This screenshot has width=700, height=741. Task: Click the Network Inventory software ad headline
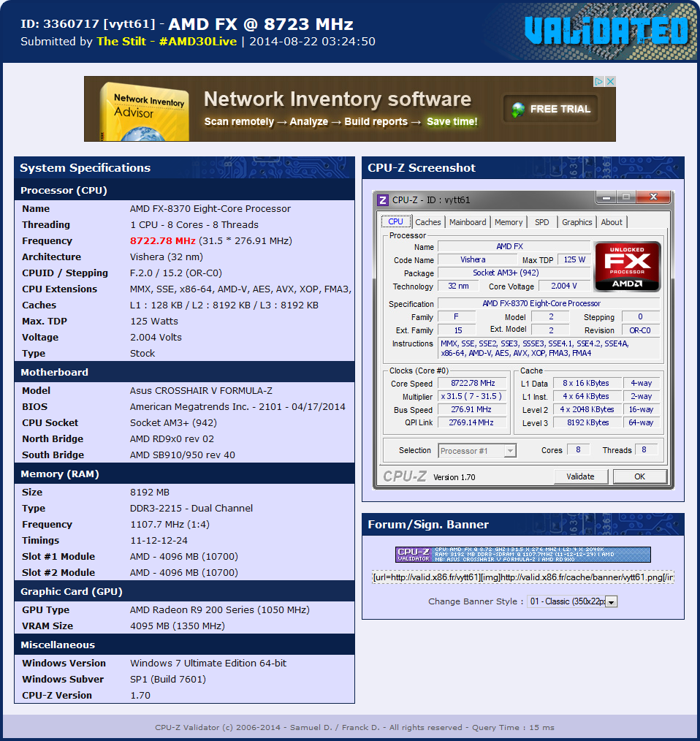coord(338,99)
